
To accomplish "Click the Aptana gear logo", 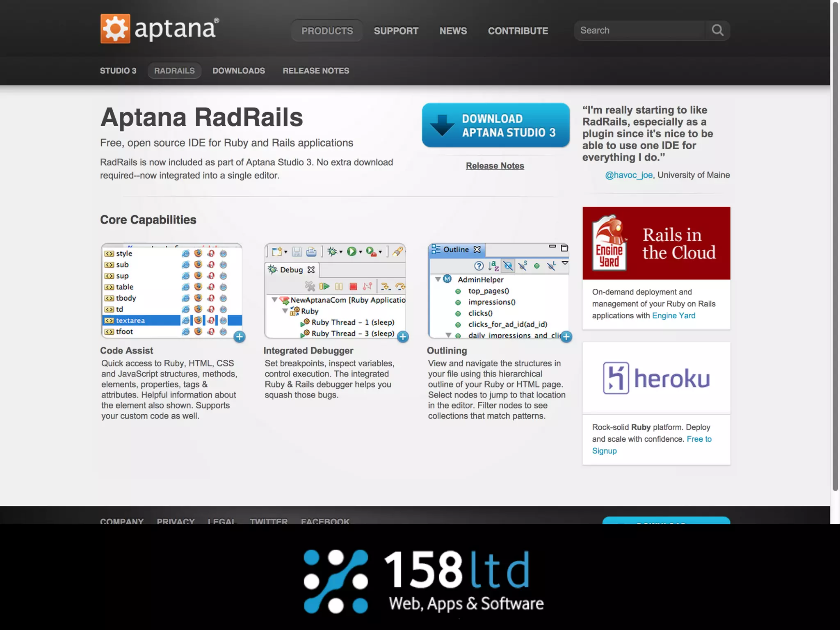I will coord(115,29).
